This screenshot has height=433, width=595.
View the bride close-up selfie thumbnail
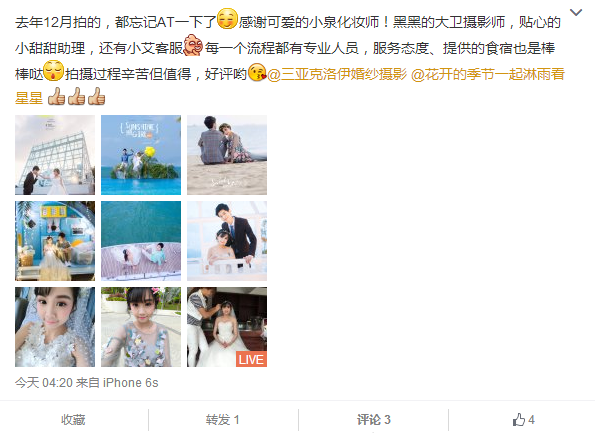[55, 327]
